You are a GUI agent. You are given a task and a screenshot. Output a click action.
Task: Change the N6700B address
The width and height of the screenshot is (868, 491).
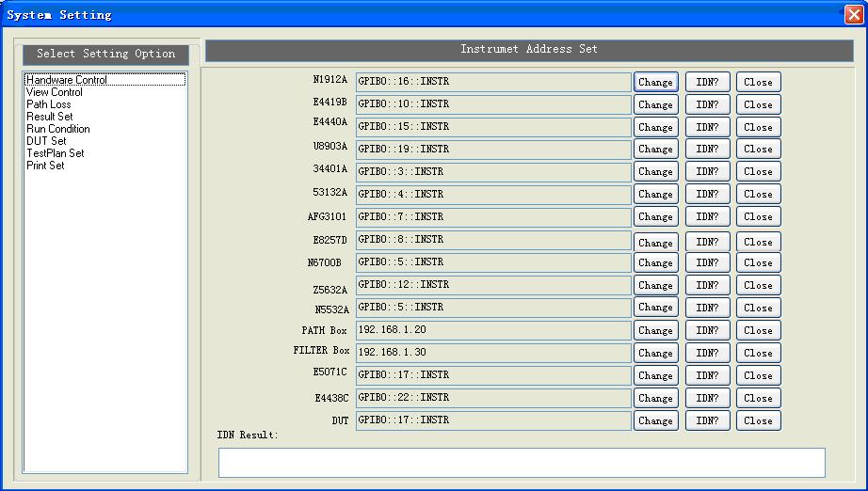point(656,262)
